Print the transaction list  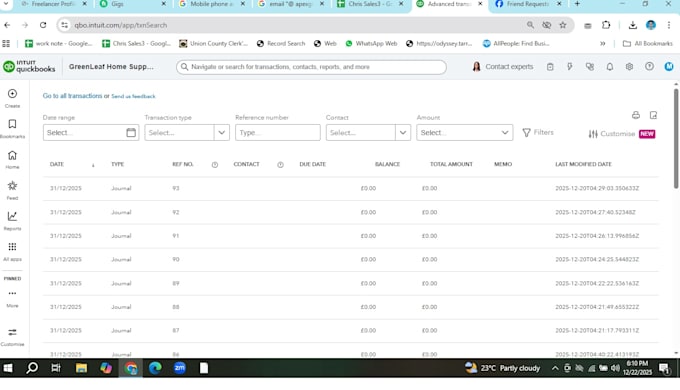[x=636, y=115]
